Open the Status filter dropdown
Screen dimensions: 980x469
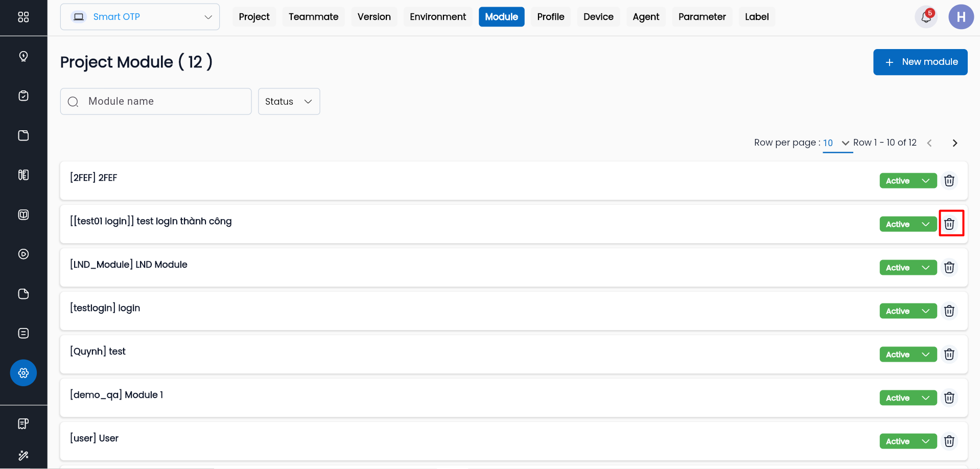click(289, 102)
